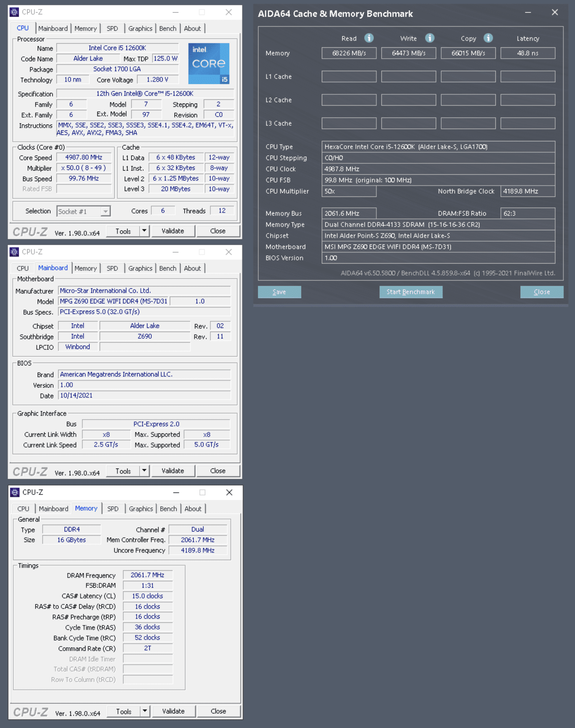575x728 pixels.
Task: Click Close button in AIDA64 benchmark
Action: [x=542, y=292]
